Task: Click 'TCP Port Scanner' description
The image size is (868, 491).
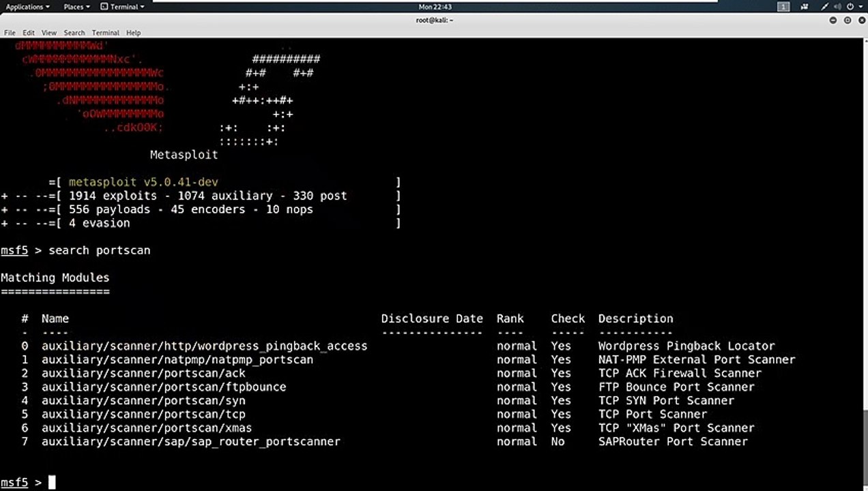Action: [x=652, y=414]
